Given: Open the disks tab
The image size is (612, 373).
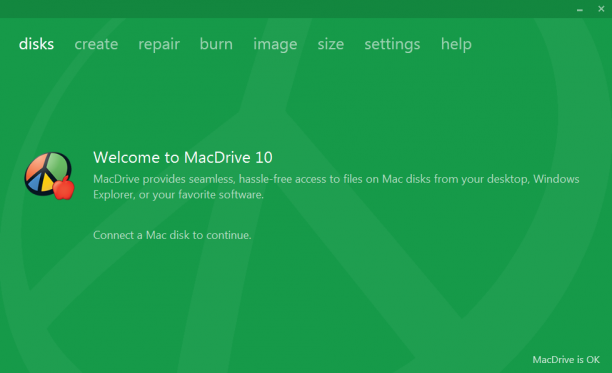Looking at the screenshot, I should pyautogui.click(x=36, y=44).
